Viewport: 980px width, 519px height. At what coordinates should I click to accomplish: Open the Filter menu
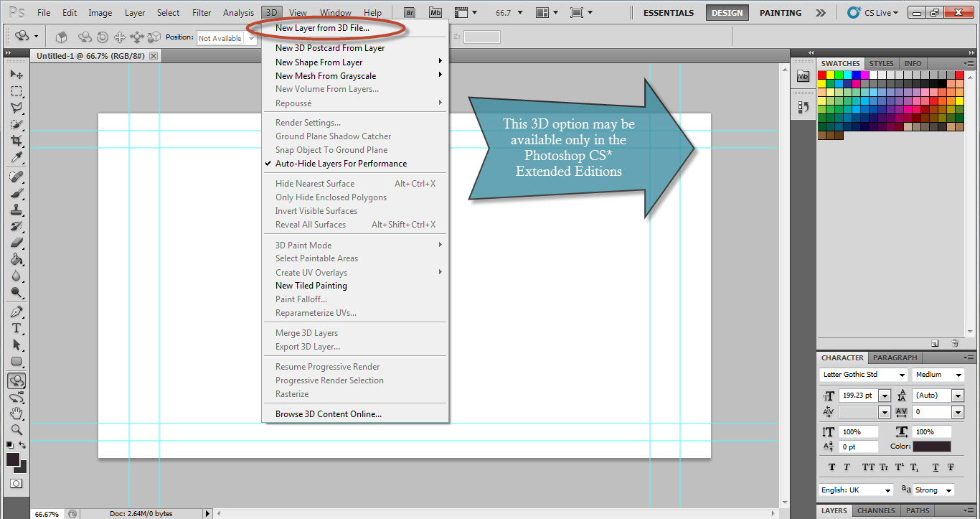202,13
